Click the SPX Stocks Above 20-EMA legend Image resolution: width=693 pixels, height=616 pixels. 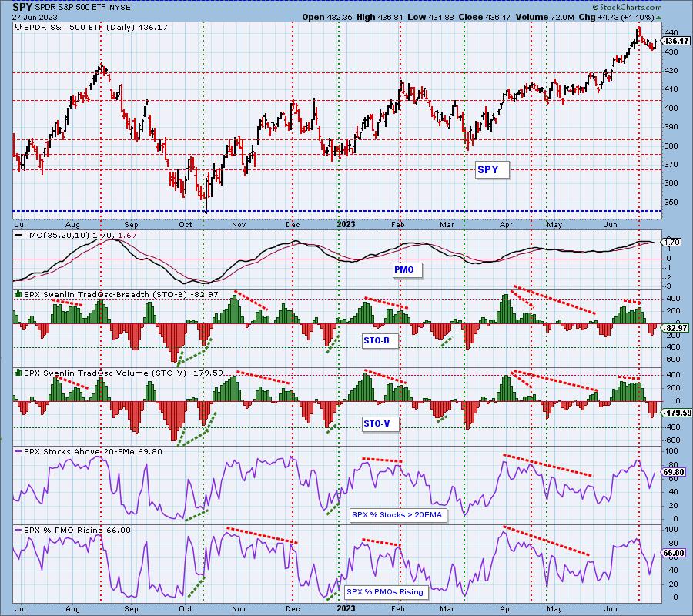point(93,452)
